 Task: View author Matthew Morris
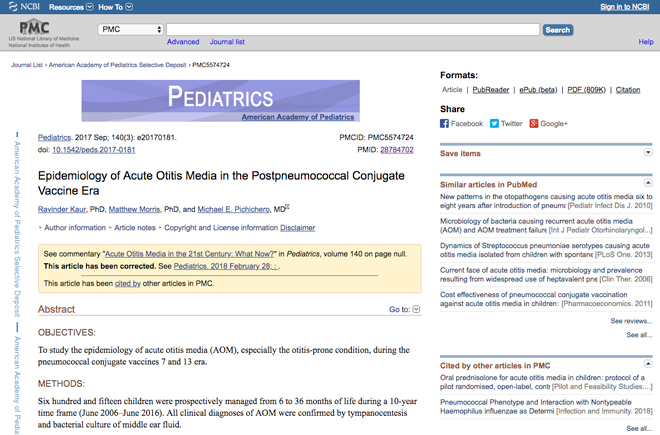134,209
